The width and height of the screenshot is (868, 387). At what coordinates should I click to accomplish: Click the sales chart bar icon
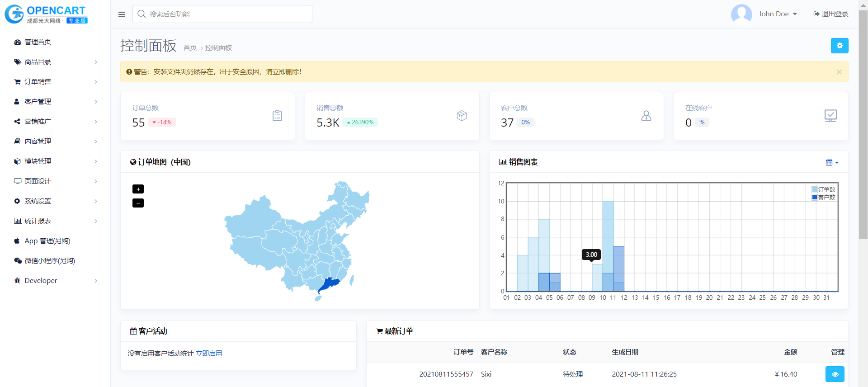click(x=503, y=162)
